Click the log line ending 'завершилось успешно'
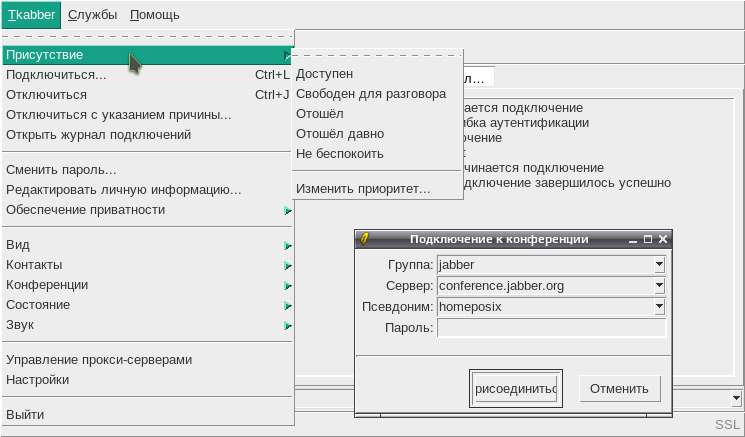Screen dimensions: 745x437 pos(566,183)
